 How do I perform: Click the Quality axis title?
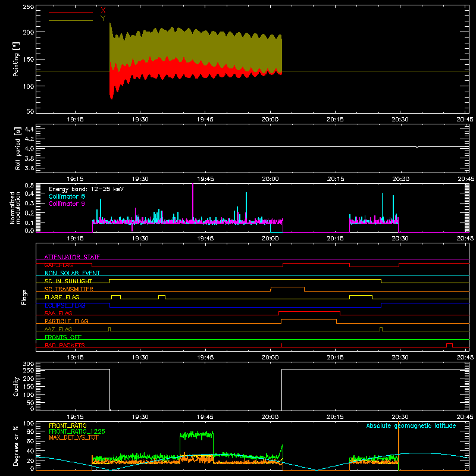16,386
